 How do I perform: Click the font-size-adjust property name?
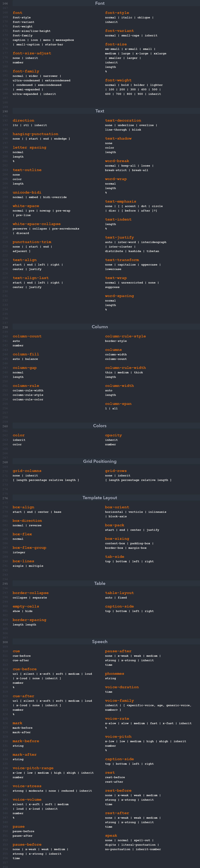32,53
